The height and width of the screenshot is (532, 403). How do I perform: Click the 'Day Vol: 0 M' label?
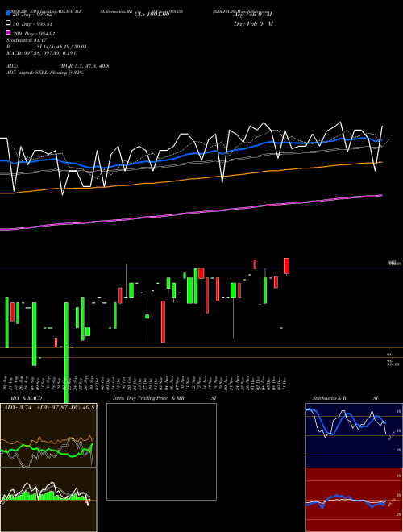[253, 23]
